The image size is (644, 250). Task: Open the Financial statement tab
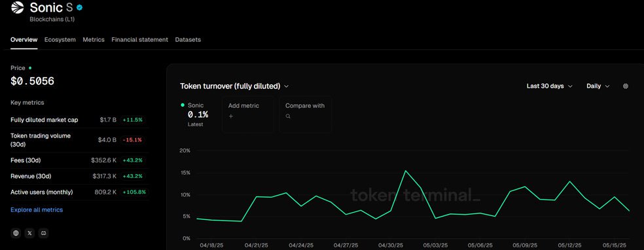139,40
